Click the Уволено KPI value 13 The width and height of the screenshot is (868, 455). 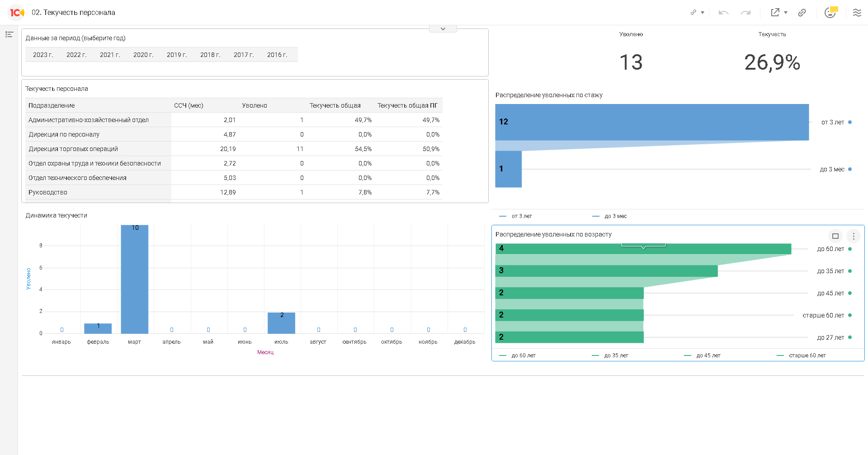pos(631,62)
